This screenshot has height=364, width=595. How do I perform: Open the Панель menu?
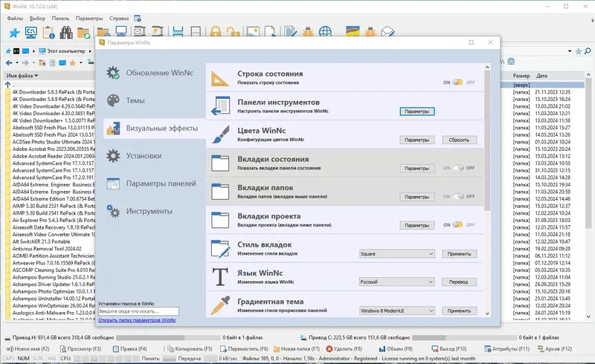[x=60, y=18]
